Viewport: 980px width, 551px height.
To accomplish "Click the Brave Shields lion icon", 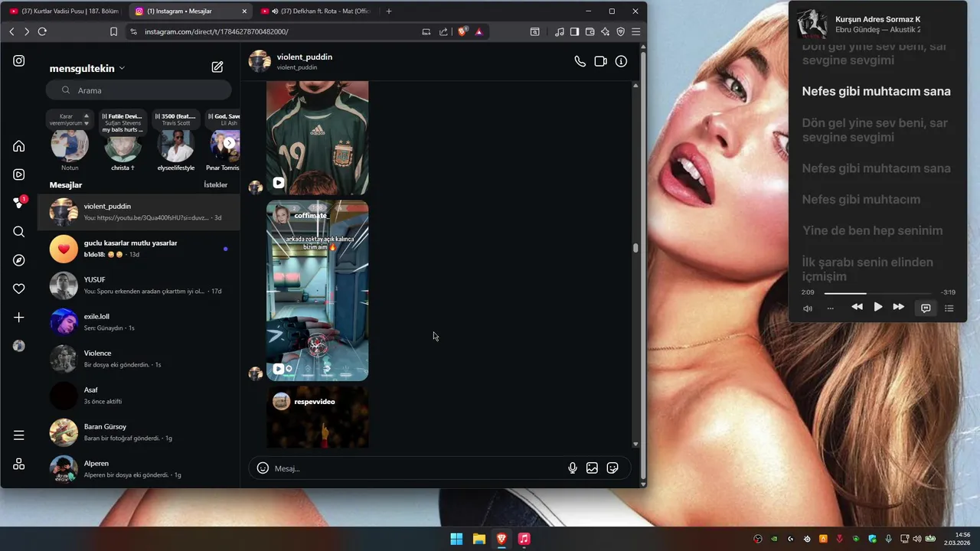I will pos(462,31).
